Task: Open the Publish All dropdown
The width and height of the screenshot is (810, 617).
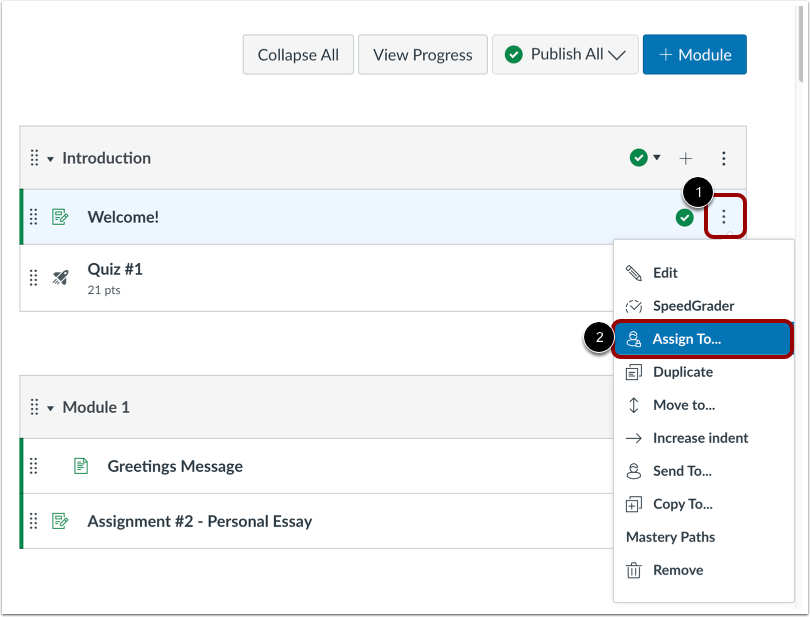Action: (565, 55)
